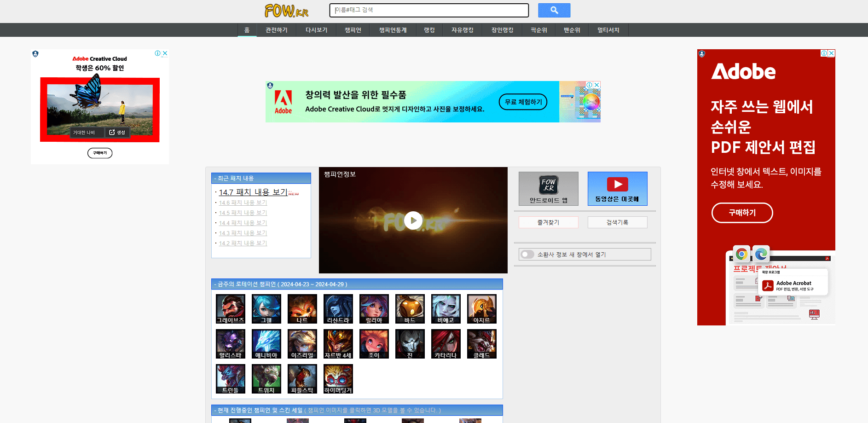Open the 밴순위 menu item
The image size is (868, 423).
pyautogui.click(x=572, y=30)
